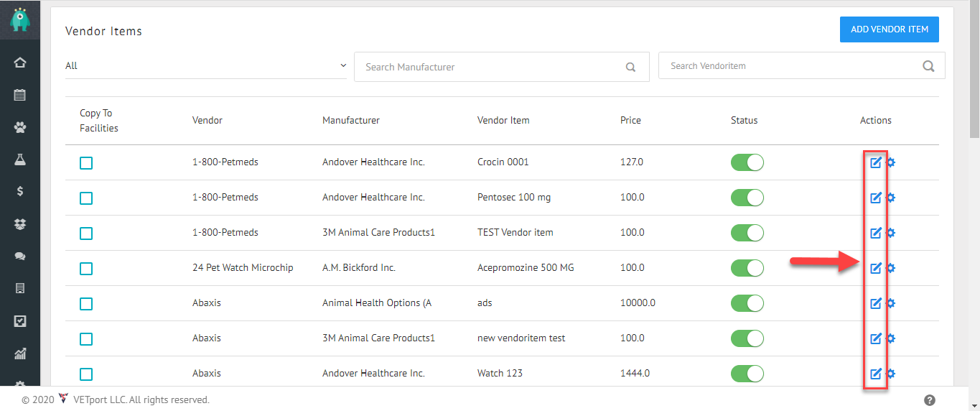Viewport: 980px width, 411px height.
Task: Focus the Search Vendoritem field
Action: point(801,66)
